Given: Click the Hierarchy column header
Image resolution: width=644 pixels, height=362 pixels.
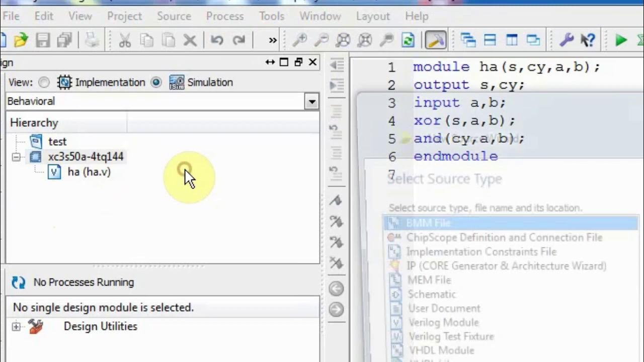Looking at the screenshot, I should coord(66,123).
